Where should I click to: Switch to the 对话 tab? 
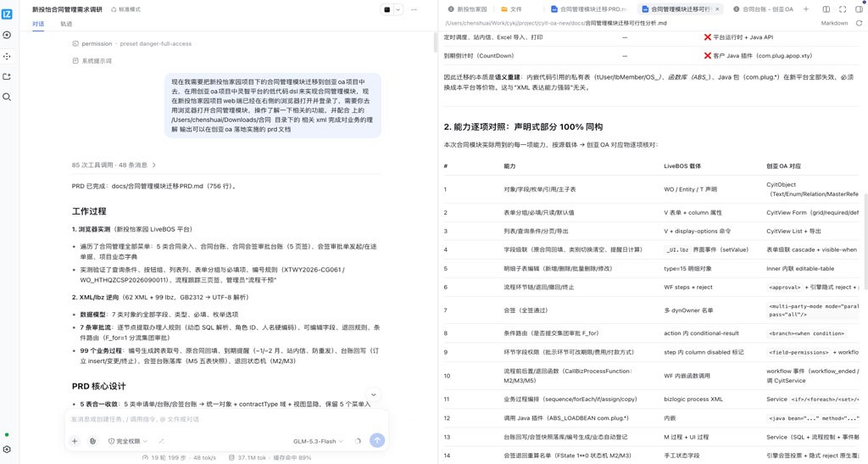coord(38,24)
